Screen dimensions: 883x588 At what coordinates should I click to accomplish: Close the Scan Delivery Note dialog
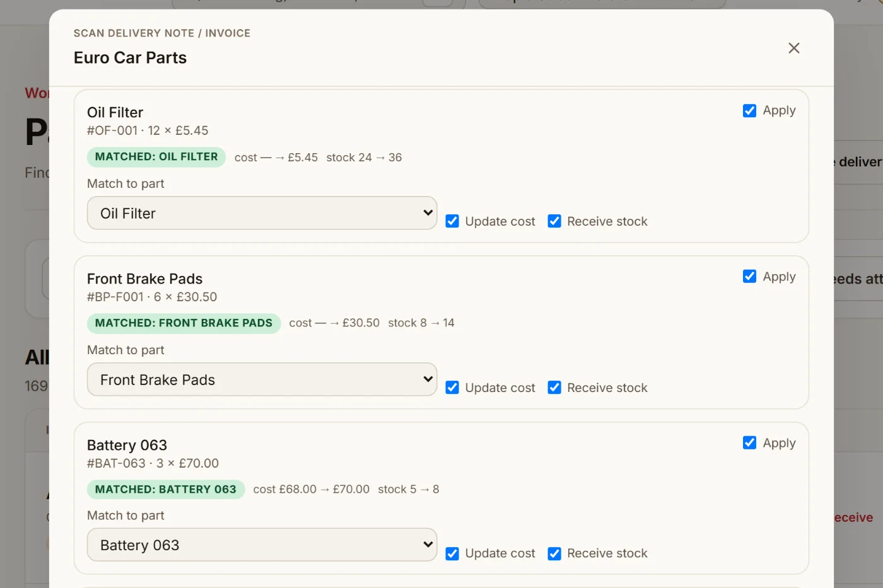tap(794, 48)
